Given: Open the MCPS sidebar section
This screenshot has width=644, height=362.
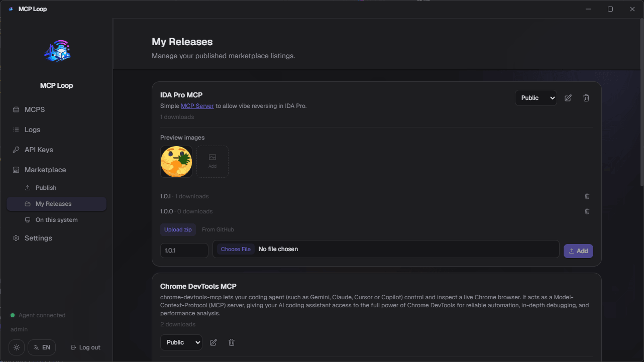Looking at the screenshot, I should tap(56, 109).
